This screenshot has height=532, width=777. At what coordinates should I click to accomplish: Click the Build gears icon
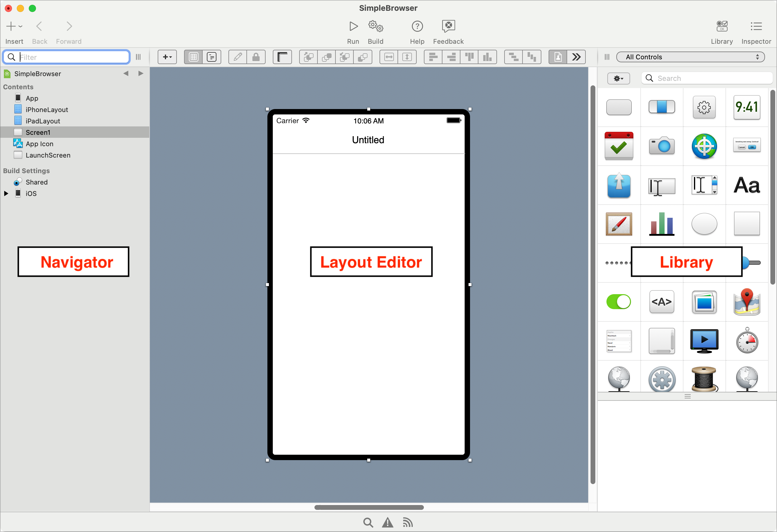(376, 26)
